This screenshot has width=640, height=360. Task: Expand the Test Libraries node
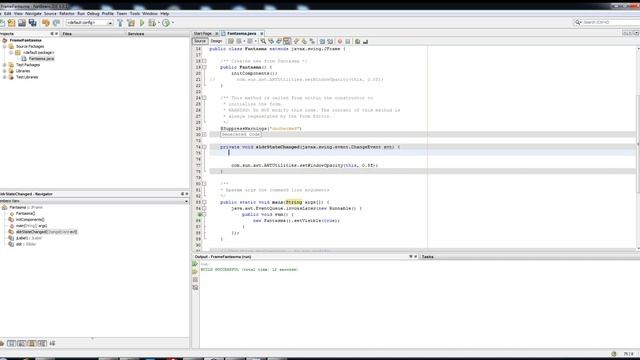click(x=5, y=77)
